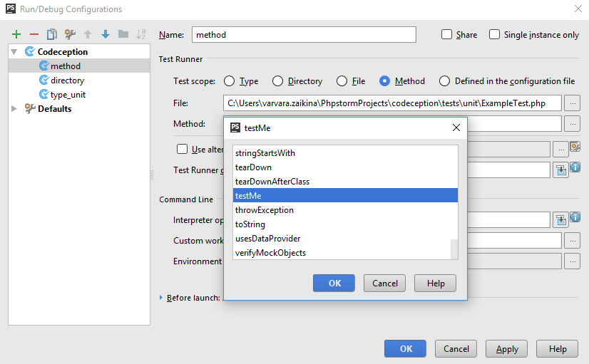Choose testMe in method list
This screenshot has height=364, width=589.
(x=345, y=195)
